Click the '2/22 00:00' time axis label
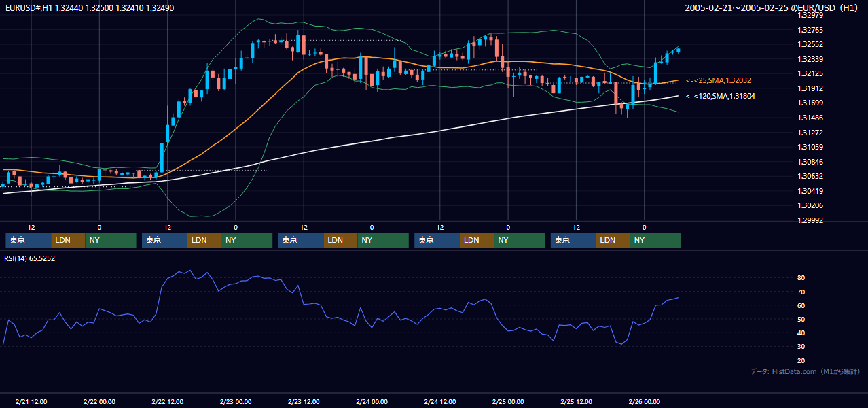 click(x=99, y=401)
